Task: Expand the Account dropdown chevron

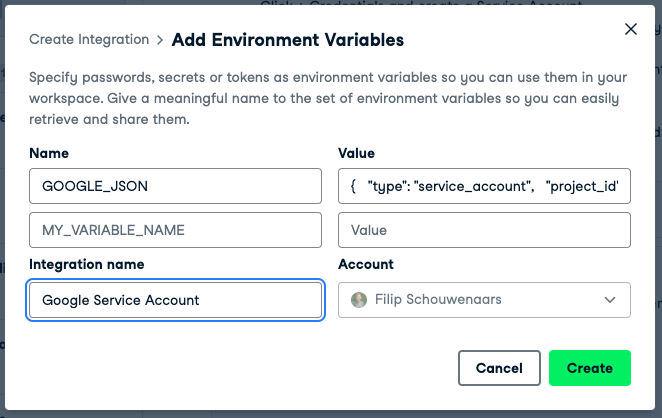Action: (x=610, y=300)
